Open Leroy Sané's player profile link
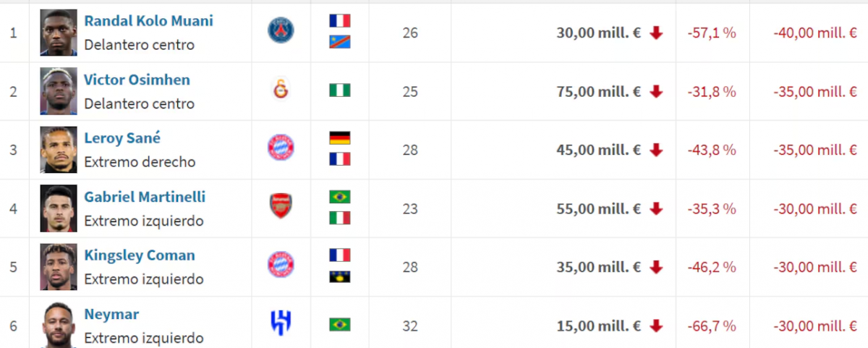The width and height of the screenshot is (868, 348). click(x=122, y=138)
